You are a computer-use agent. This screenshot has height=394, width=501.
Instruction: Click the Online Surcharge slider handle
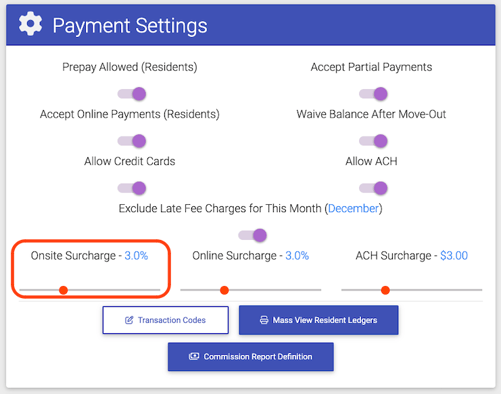coord(225,290)
